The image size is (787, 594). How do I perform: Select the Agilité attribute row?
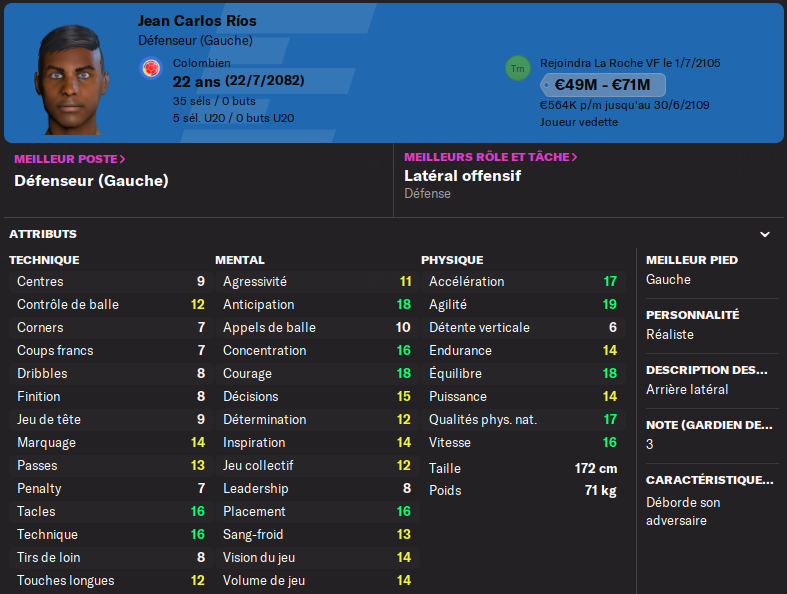[x=523, y=304]
